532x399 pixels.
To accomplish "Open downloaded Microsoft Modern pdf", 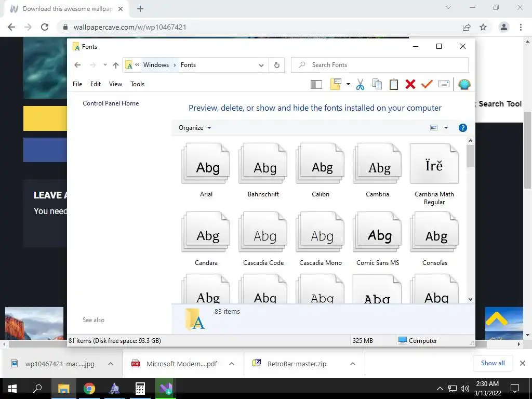I will coord(181,364).
